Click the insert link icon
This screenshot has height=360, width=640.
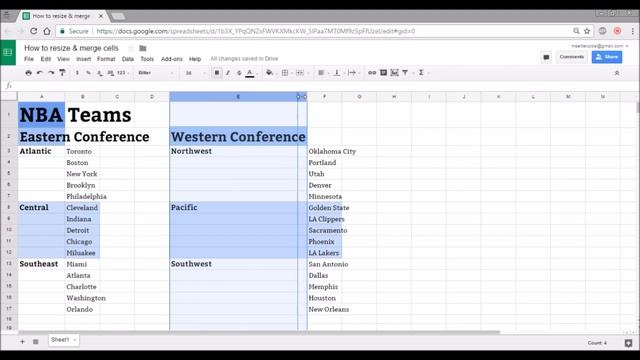tap(372, 73)
